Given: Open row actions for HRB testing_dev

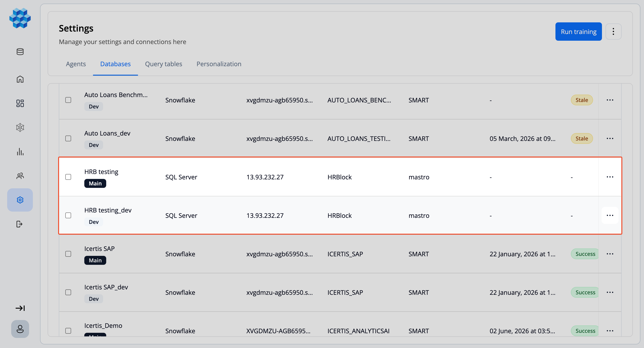Looking at the screenshot, I should click(610, 216).
